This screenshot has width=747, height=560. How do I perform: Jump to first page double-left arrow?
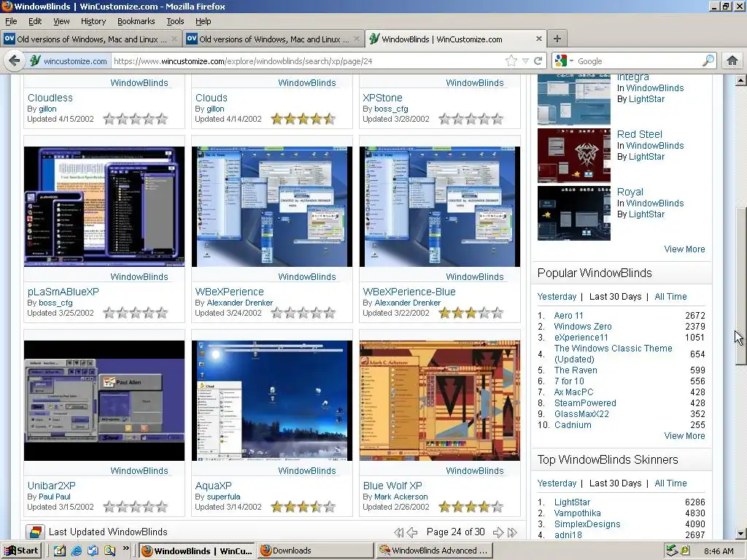tap(398, 532)
